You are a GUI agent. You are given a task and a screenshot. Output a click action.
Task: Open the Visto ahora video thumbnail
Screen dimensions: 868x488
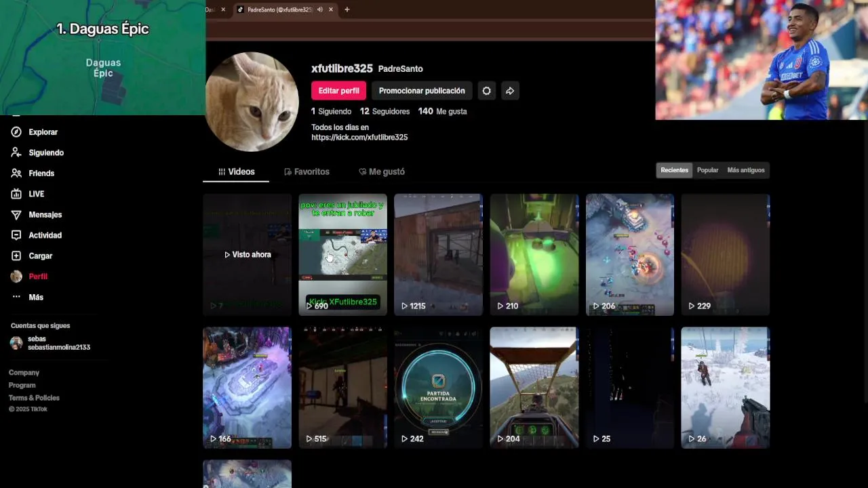point(247,255)
